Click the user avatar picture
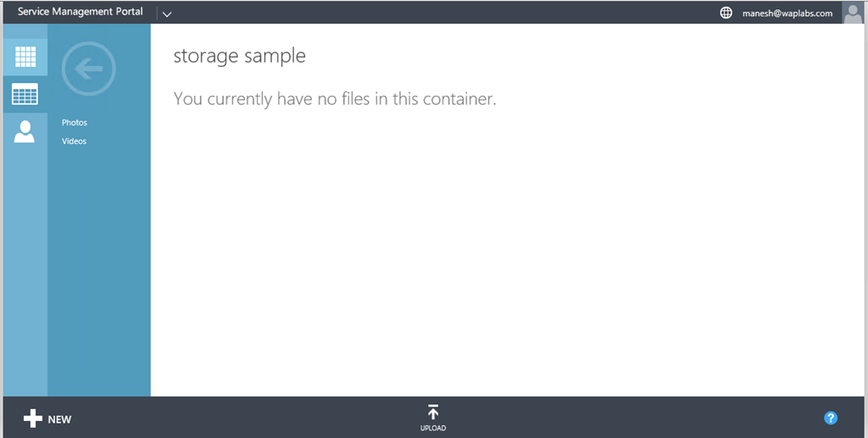This screenshot has width=868, height=438. click(x=851, y=13)
